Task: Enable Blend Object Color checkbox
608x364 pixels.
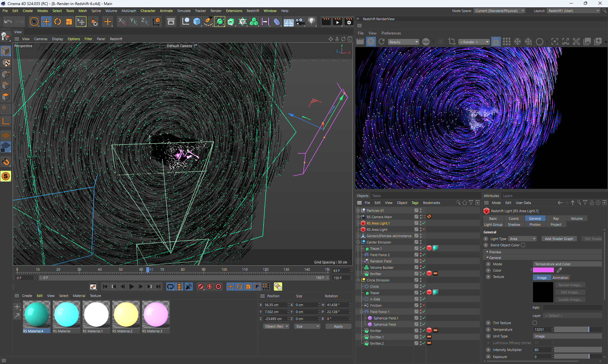Action: pos(523,245)
